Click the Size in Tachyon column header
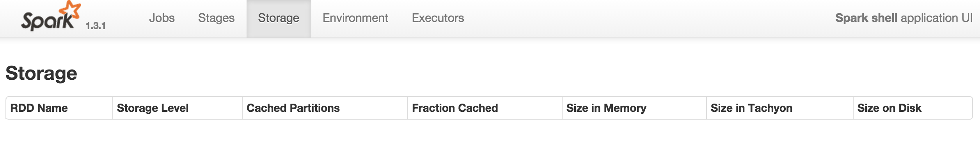The height and width of the screenshot is (147, 980). pos(751,108)
